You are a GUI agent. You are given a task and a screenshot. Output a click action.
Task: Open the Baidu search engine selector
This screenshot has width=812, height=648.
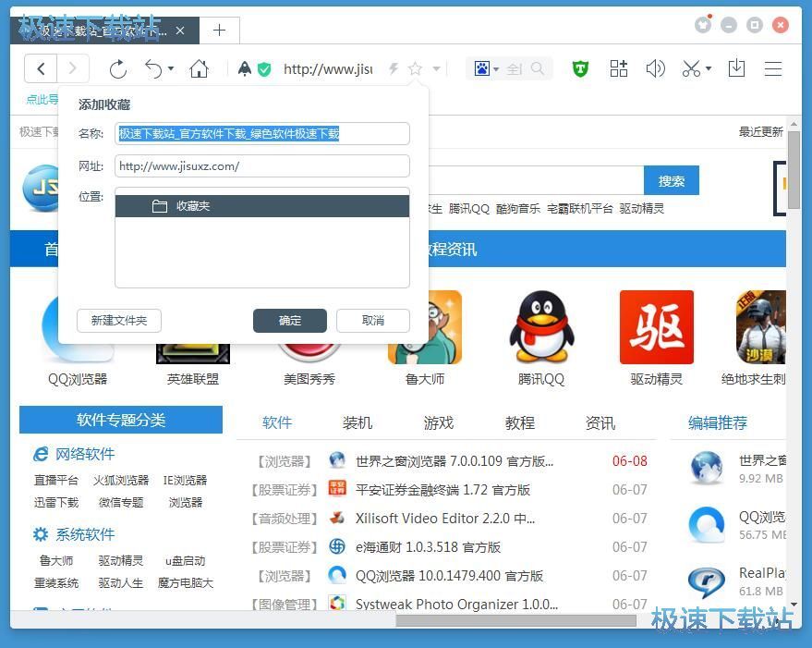coord(486,68)
